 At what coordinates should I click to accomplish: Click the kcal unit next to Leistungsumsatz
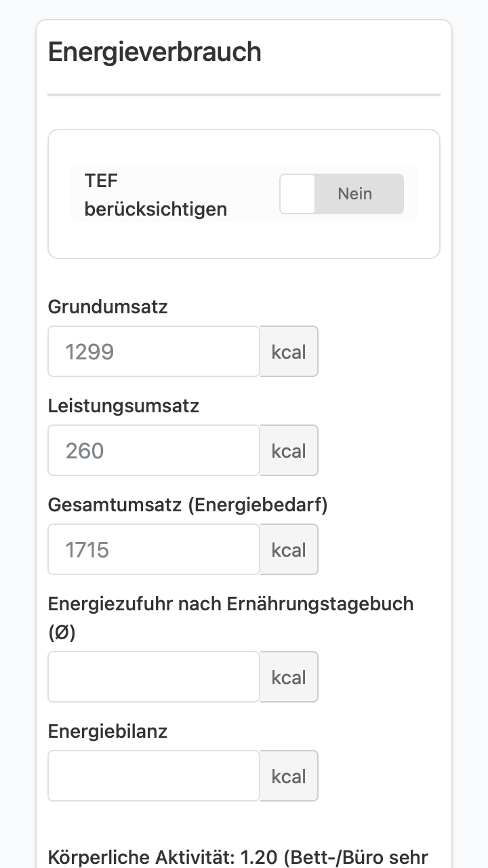[x=289, y=450]
